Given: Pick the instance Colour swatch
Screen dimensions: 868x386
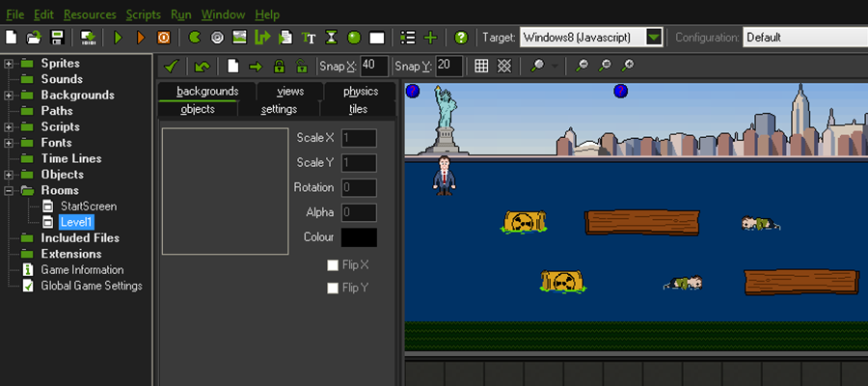Looking at the screenshot, I should point(359,237).
